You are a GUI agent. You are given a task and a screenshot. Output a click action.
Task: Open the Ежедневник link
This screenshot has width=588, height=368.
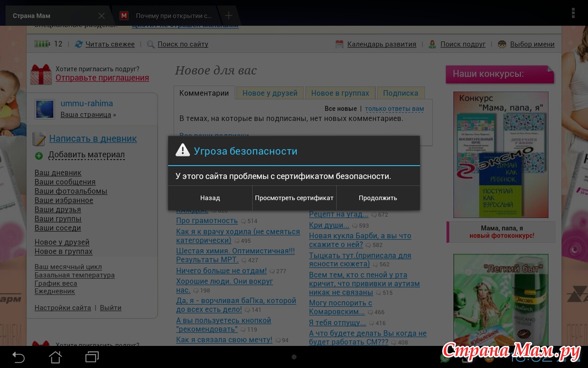(x=54, y=291)
